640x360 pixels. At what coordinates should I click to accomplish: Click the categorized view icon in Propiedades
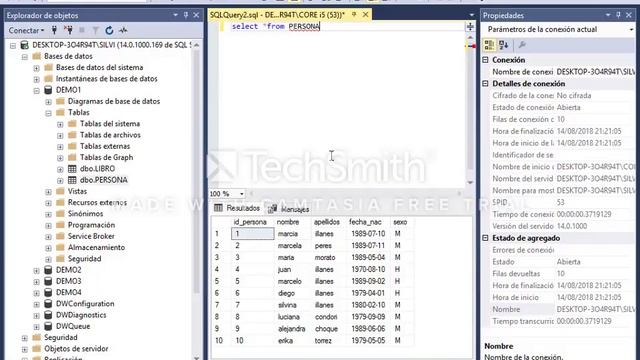(489, 45)
